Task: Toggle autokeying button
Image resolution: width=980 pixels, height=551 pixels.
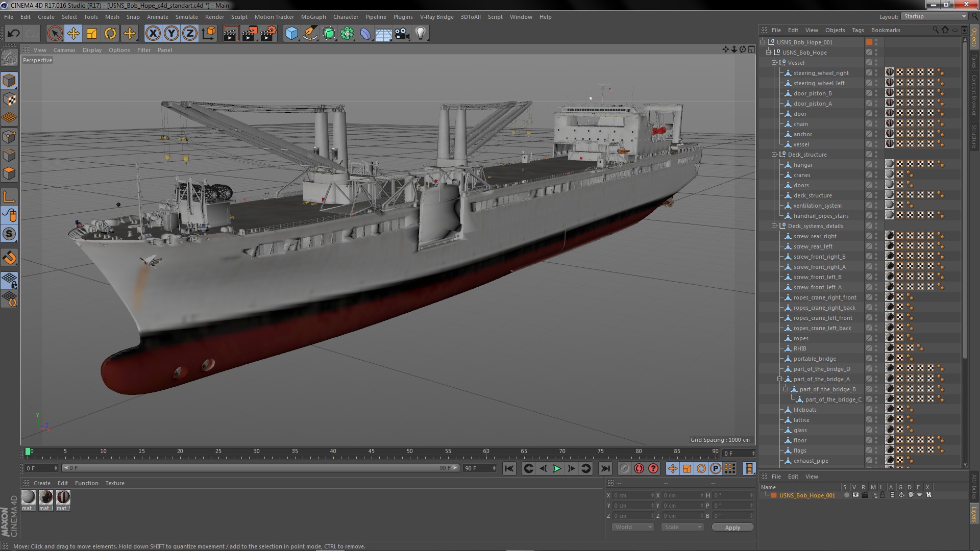Action: pyautogui.click(x=639, y=468)
